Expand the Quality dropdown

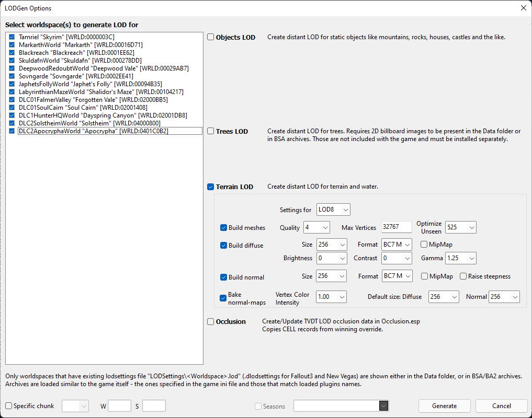pos(316,227)
